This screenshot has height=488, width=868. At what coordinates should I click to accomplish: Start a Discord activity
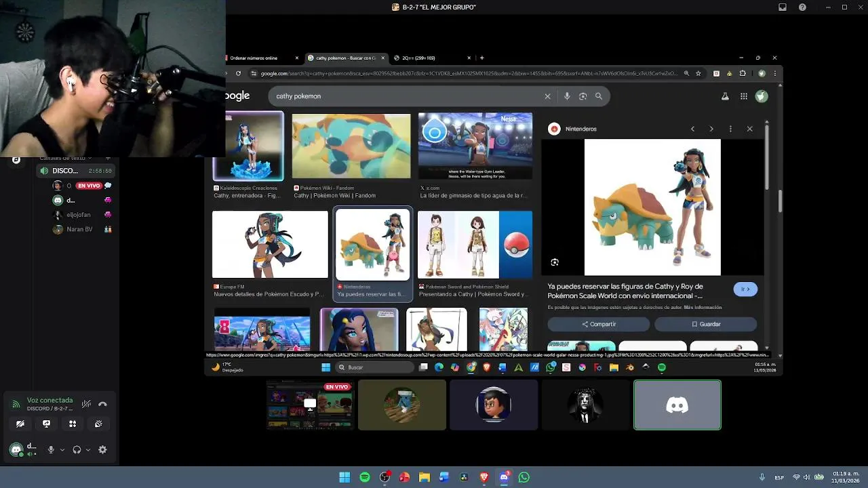point(73,424)
